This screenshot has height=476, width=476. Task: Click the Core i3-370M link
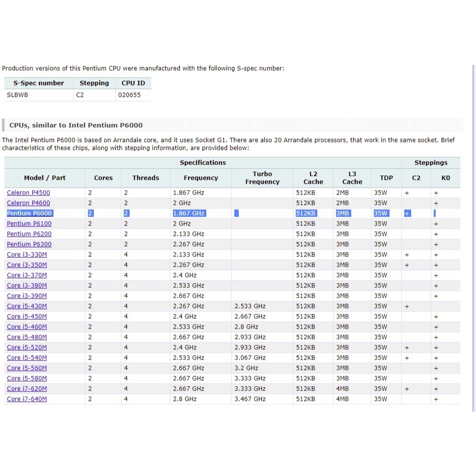pyautogui.click(x=27, y=275)
